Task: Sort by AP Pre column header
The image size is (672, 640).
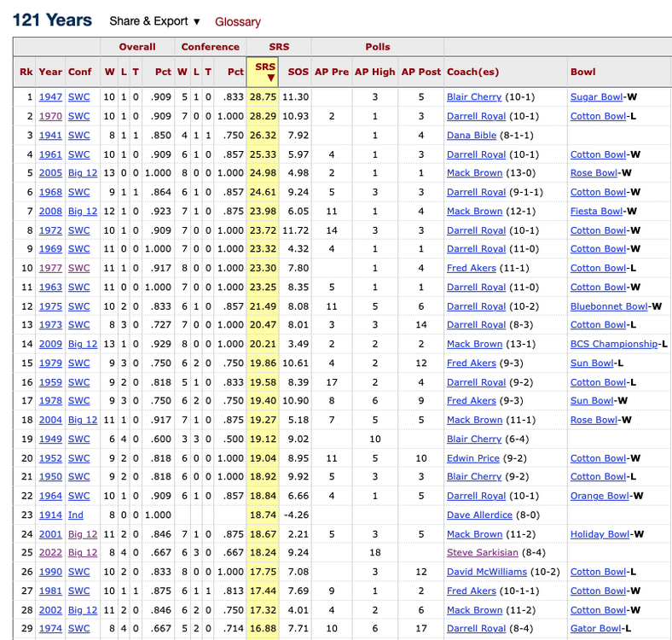Action: point(331,73)
